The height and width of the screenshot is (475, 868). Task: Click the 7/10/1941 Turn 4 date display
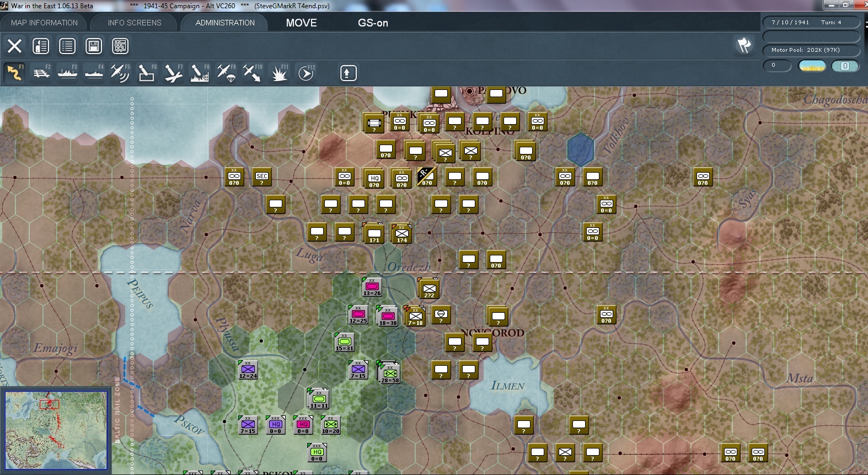[811, 23]
